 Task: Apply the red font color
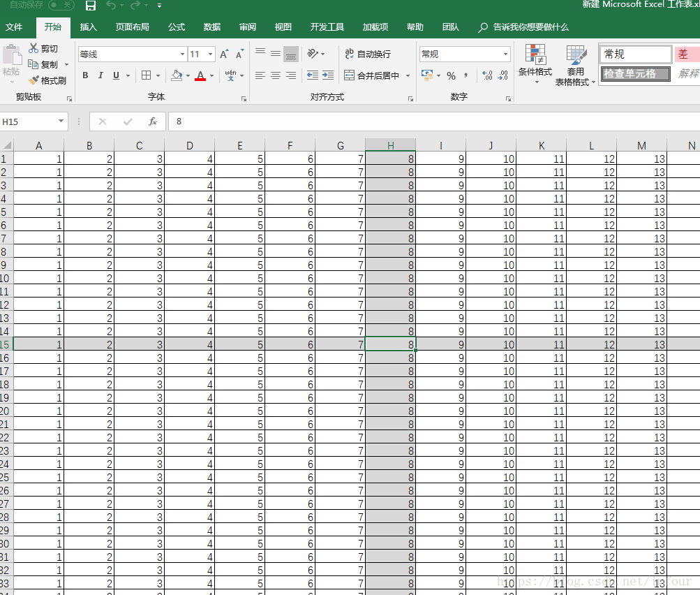click(200, 75)
